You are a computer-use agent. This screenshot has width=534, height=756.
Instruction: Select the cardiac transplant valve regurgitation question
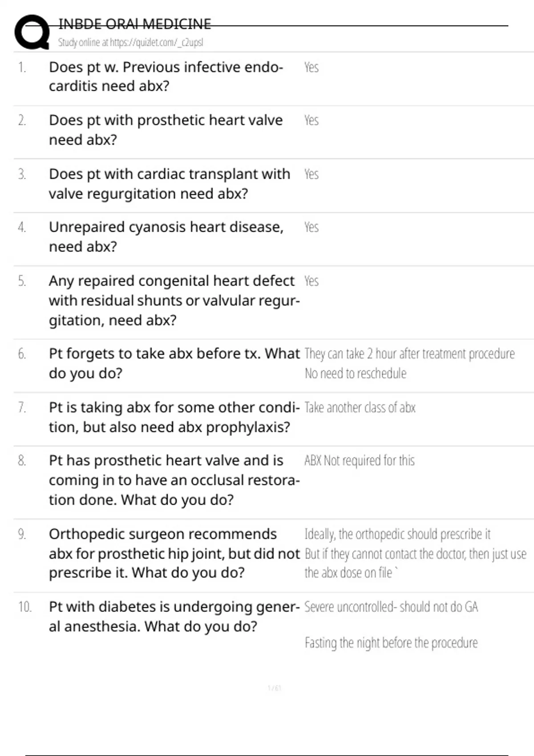click(x=169, y=184)
